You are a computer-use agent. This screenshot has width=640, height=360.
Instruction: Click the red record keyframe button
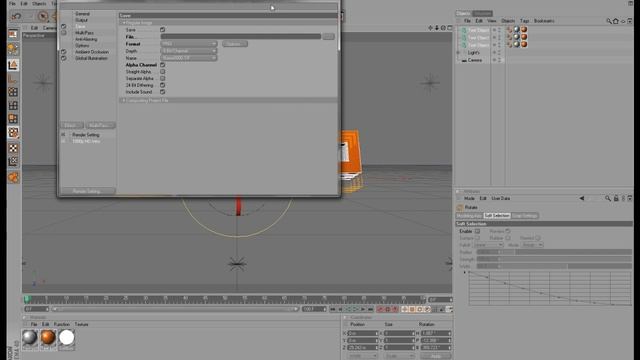point(380,309)
